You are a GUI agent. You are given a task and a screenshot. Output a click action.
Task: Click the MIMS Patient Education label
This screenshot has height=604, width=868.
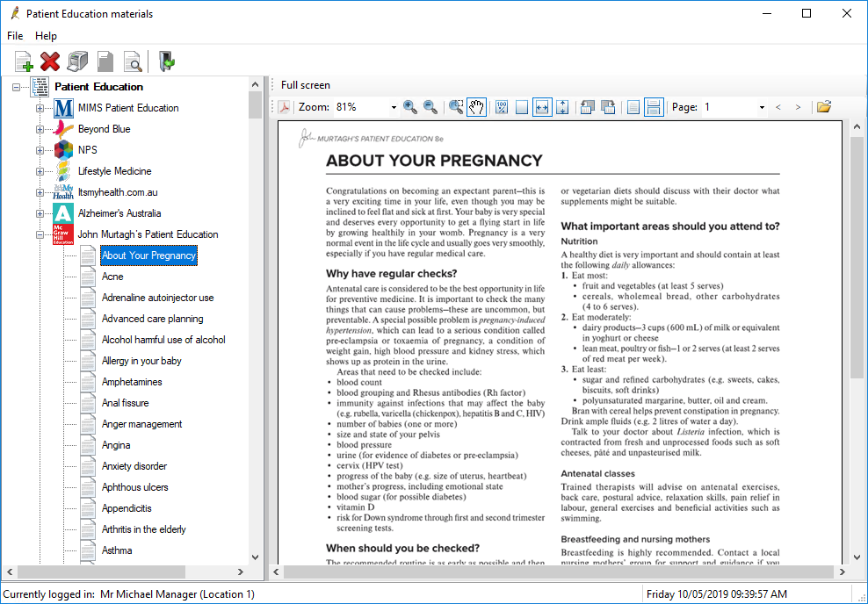128,108
